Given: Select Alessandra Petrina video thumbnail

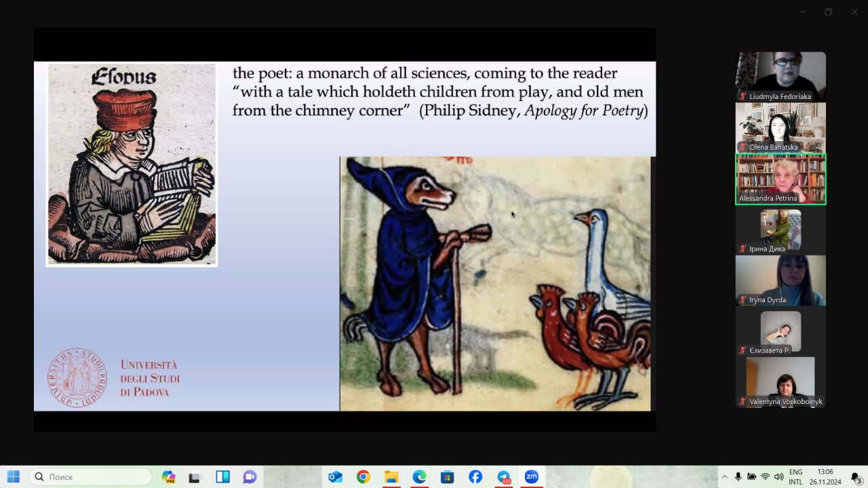Looking at the screenshot, I should click(781, 179).
